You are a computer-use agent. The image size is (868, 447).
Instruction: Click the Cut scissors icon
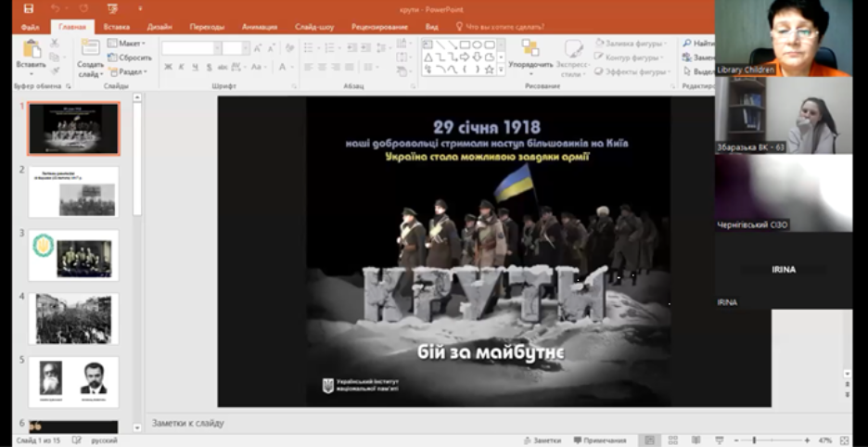click(x=54, y=44)
